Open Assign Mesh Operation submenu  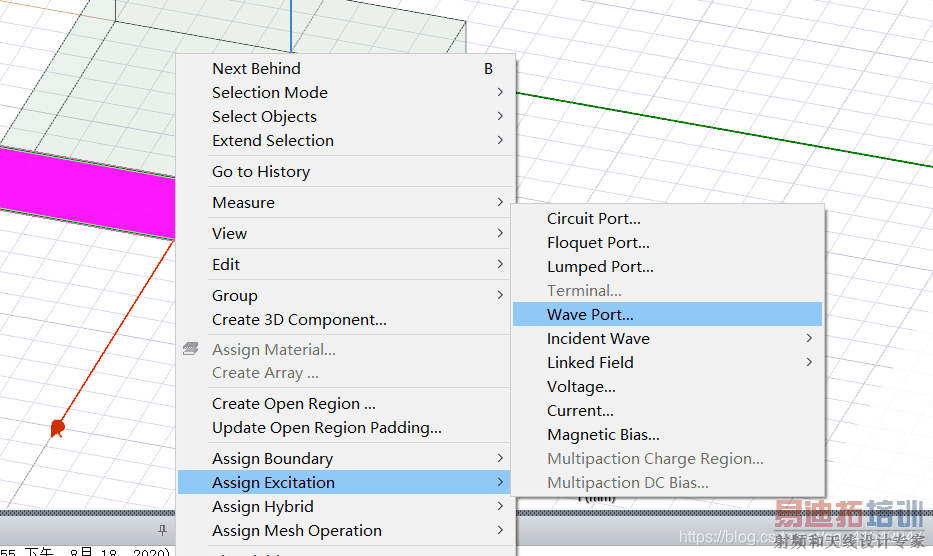tap(296, 530)
